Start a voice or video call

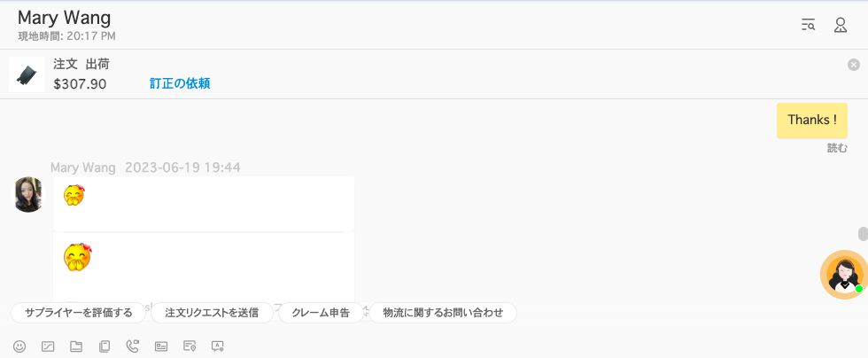[132, 346]
